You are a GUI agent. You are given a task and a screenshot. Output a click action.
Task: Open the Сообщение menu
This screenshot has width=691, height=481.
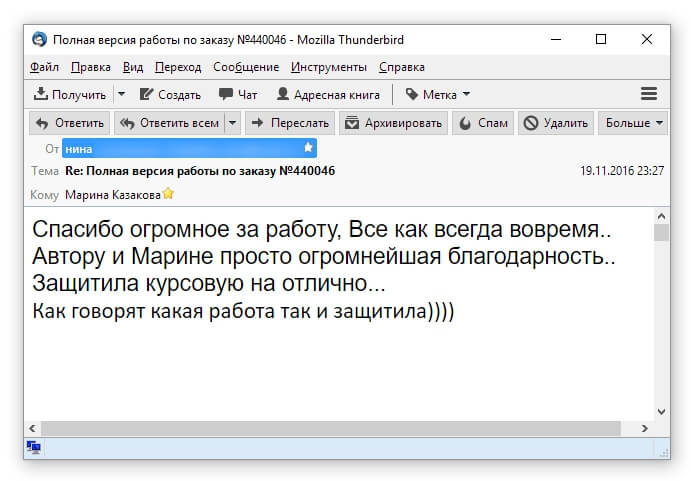click(x=246, y=67)
